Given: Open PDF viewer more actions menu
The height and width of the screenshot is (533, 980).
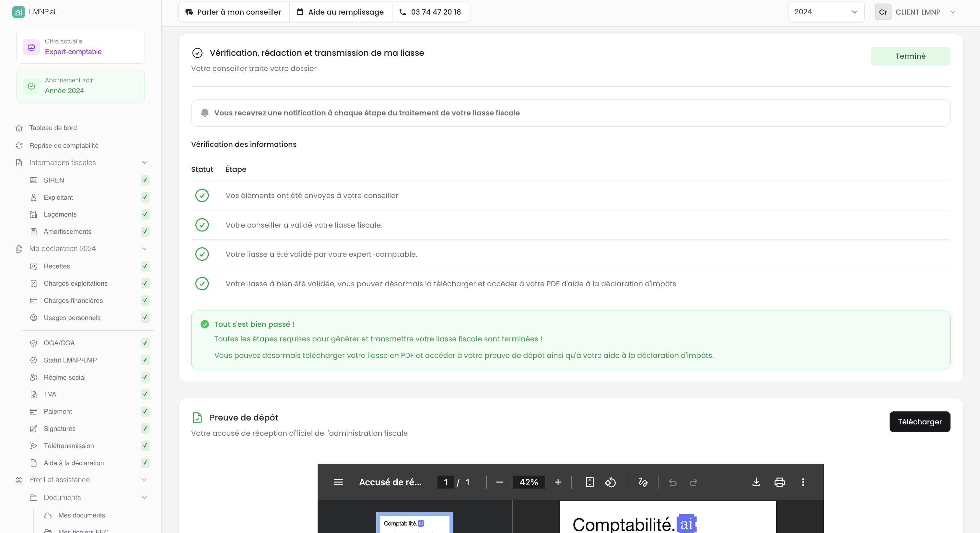Looking at the screenshot, I should (x=803, y=482).
